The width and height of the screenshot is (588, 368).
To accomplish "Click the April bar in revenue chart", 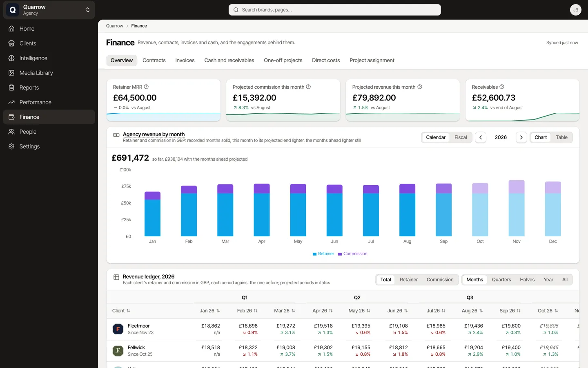I will 262,210.
